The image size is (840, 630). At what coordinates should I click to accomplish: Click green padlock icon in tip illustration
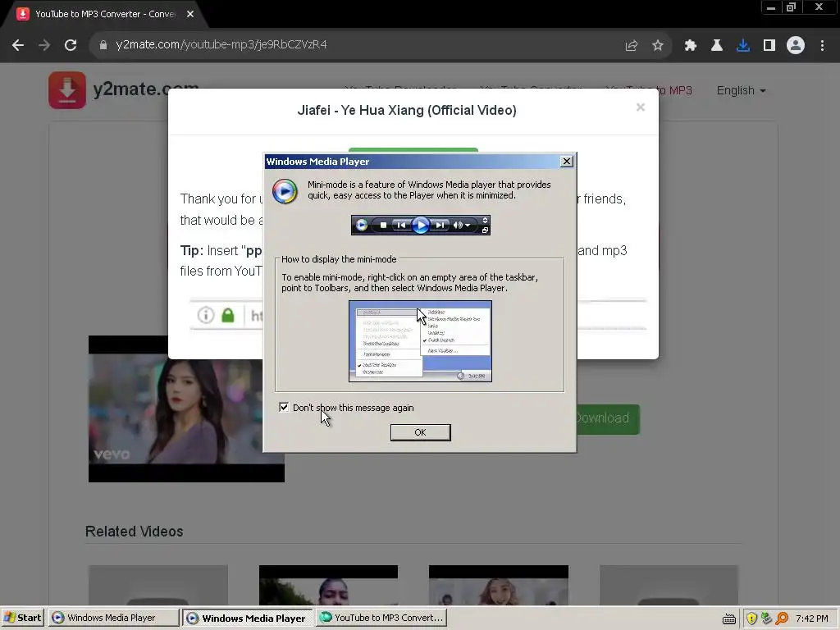(228, 315)
